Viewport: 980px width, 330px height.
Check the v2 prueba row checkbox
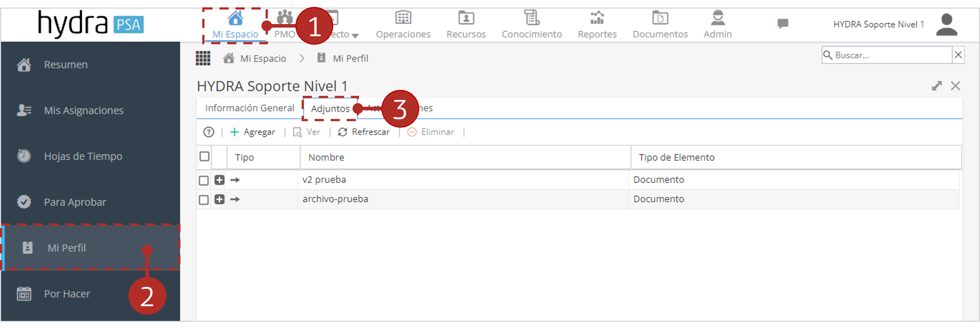point(204,180)
